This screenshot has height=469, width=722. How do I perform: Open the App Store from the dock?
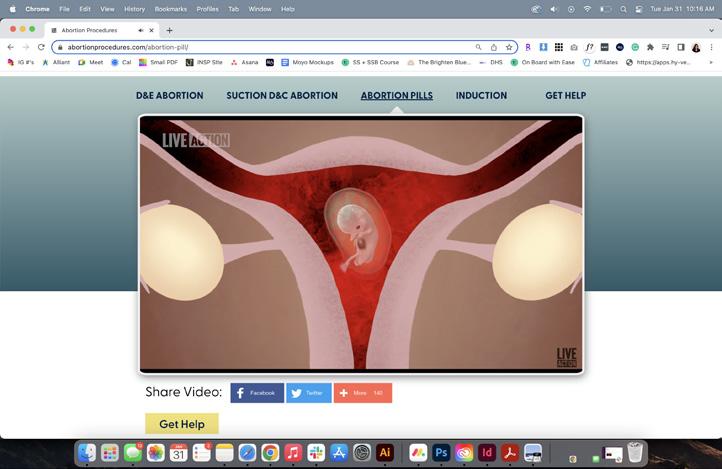[x=339, y=453]
